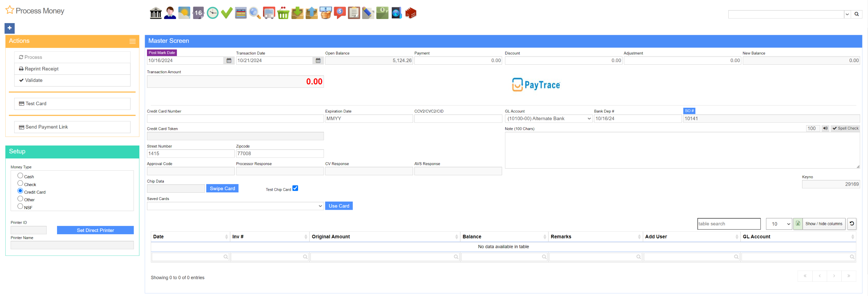This screenshot has width=868, height=296.
Task: Open calendar picker for Transaction Date
Action: [318, 61]
